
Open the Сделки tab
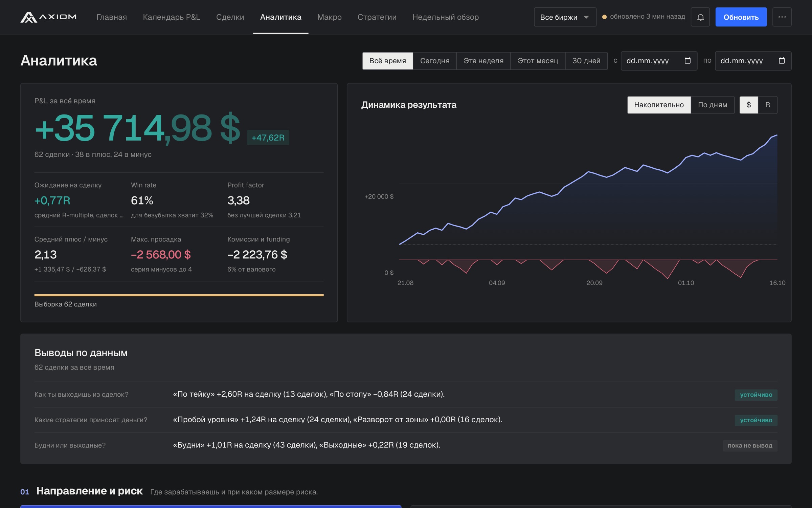(x=230, y=17)
